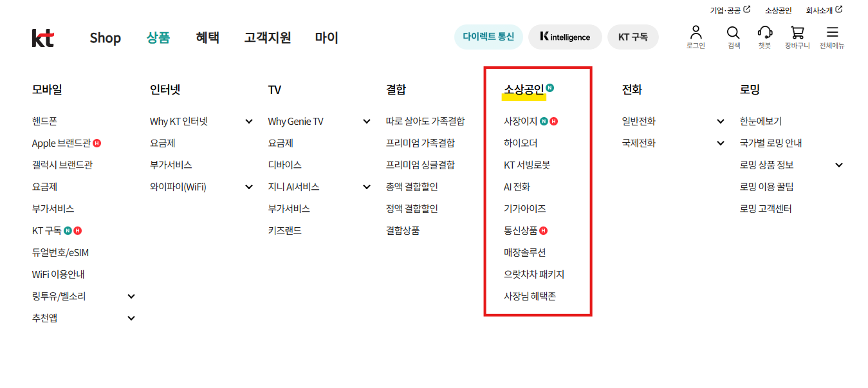Click external link icon next to 회사소개
The image size is (868, 388).
coord(839,10)
